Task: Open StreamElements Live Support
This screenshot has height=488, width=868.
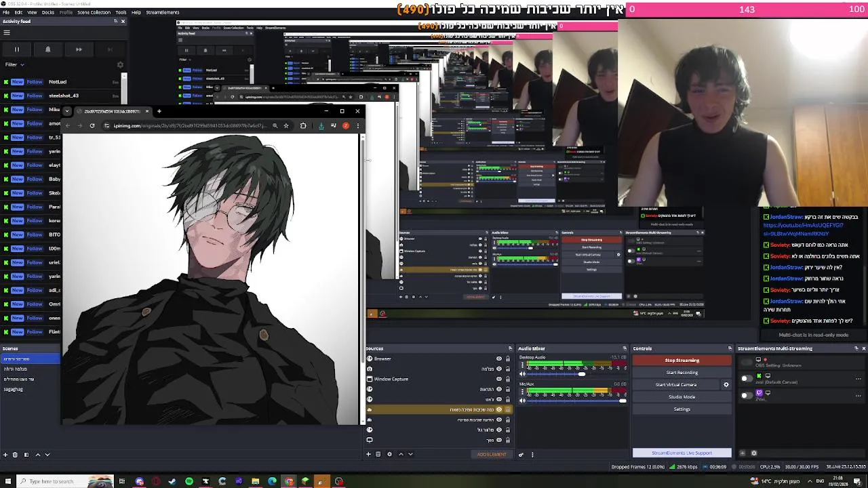Action: [682, 453]
